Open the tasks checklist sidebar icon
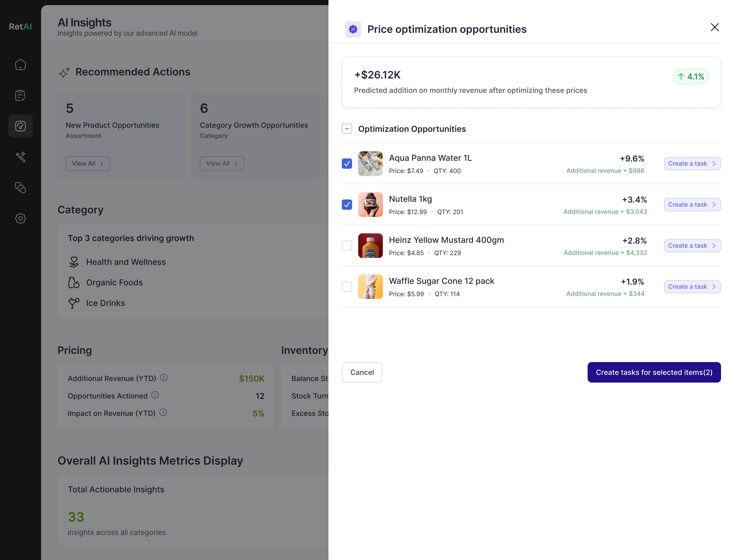 20,95
